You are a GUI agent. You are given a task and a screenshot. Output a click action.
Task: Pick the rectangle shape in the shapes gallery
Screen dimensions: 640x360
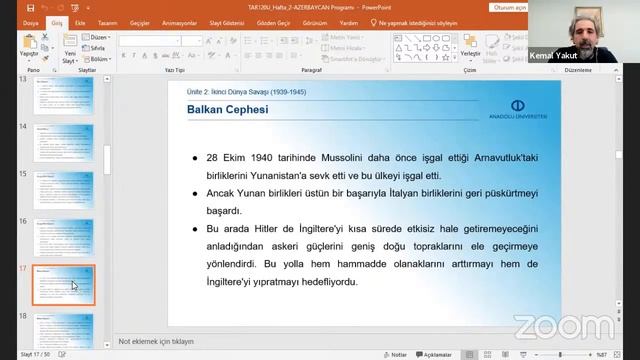click(x=427, y=38)
